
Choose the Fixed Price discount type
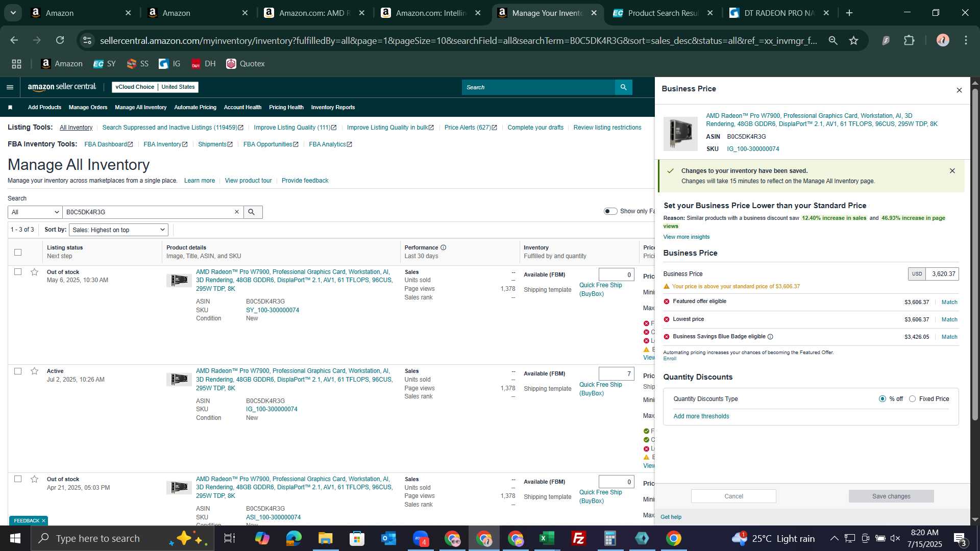pyautogui.click(x=912, y=399)
